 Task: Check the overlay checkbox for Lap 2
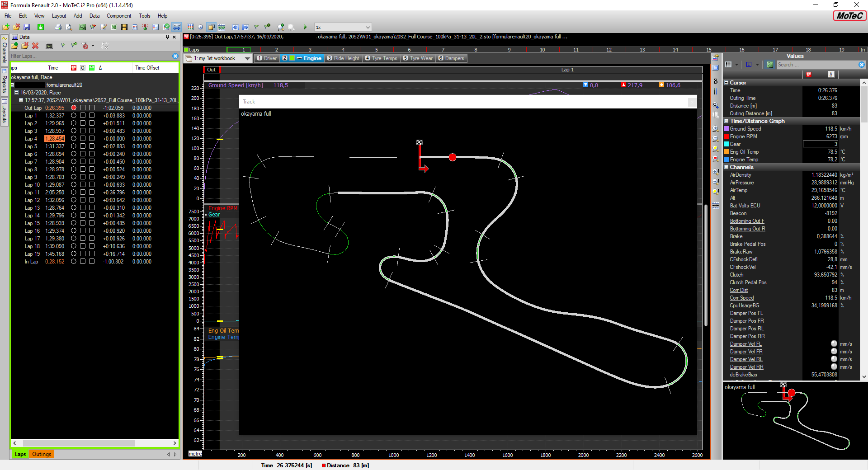[83, 123]
